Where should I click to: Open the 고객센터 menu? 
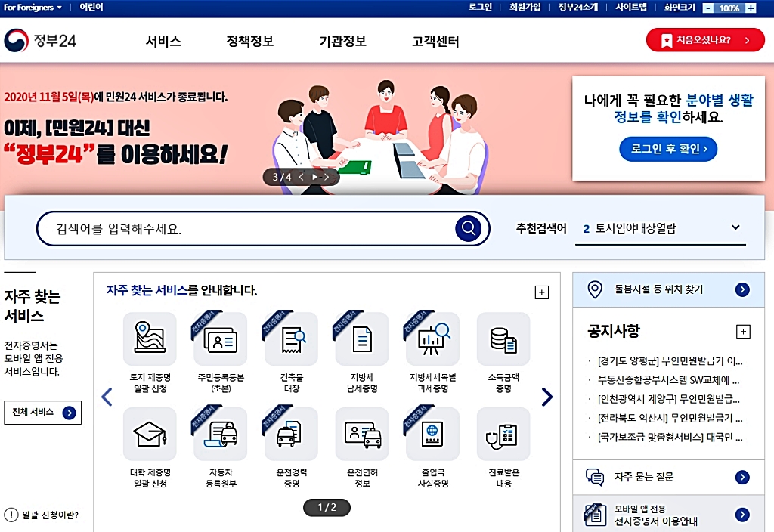coord(435,41)
